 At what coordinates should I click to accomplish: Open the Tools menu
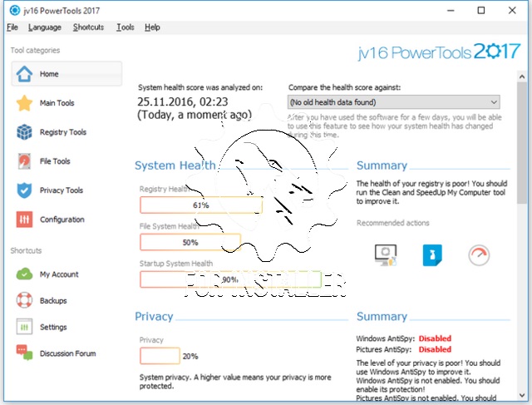[x=126, y=27]
